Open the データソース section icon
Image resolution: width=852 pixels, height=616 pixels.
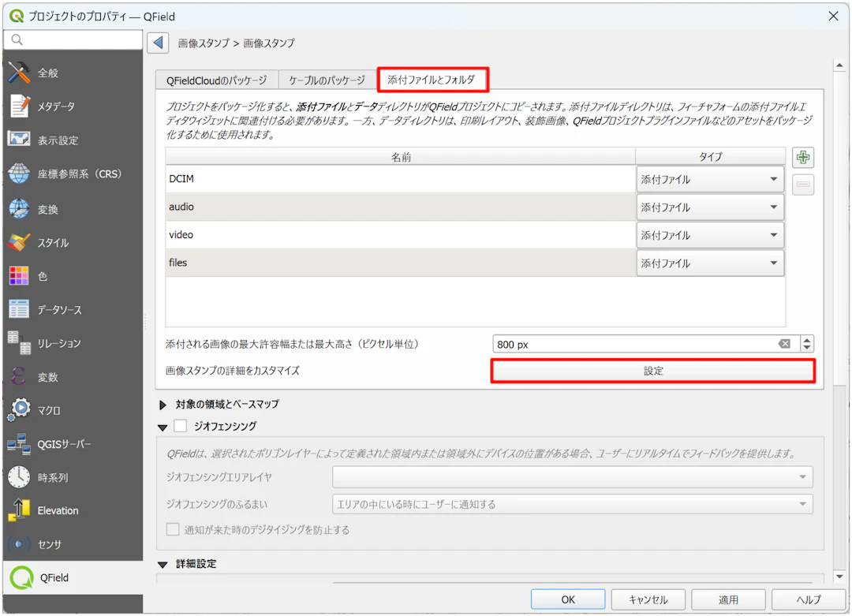pyautogui.click(x=19, y=309)
